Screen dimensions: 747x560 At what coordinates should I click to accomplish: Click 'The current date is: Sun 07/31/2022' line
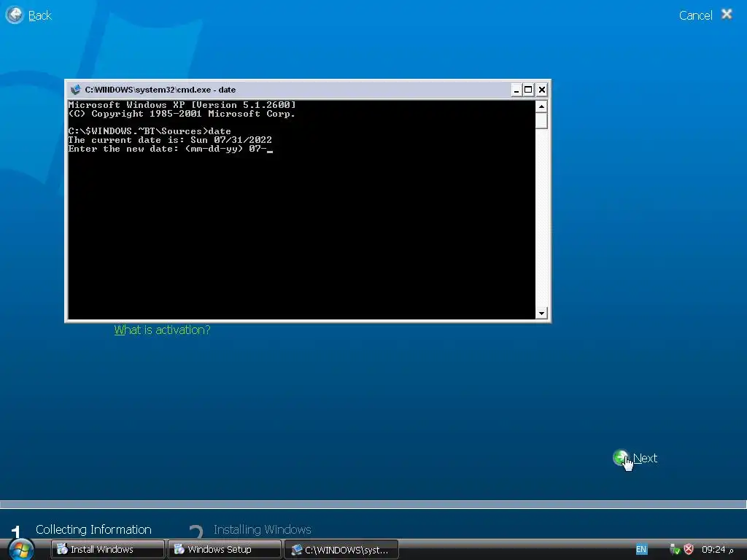coord(170,140)
